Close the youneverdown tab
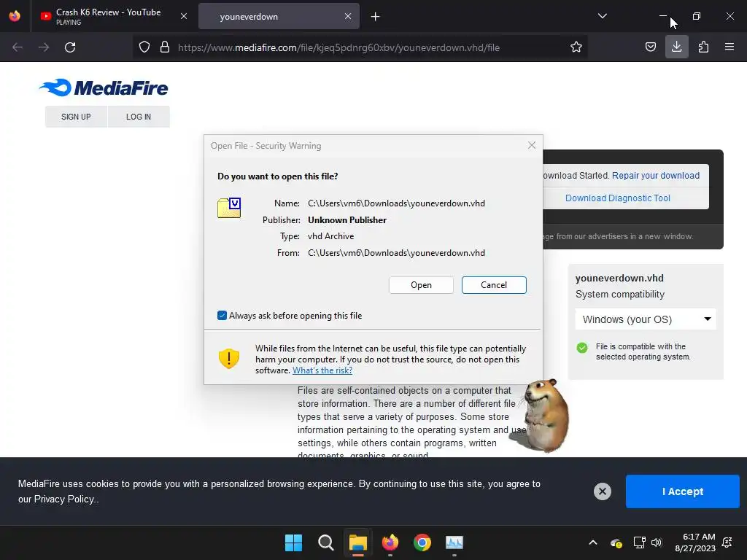This screenshot has width=747, height=560. (x=348, y=16)
